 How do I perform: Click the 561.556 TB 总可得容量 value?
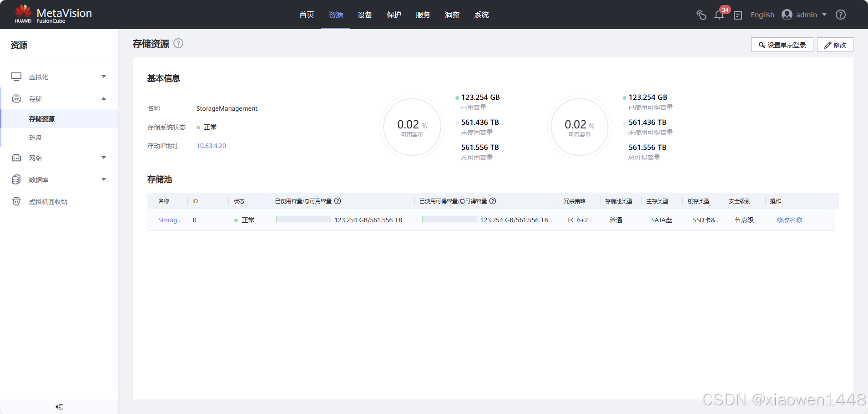coord(647,147)
